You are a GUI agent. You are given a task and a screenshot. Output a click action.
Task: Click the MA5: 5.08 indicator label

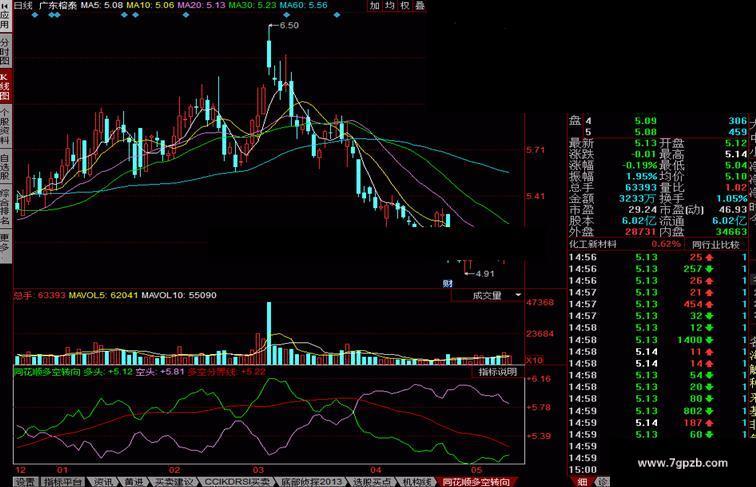coord(101,5)
